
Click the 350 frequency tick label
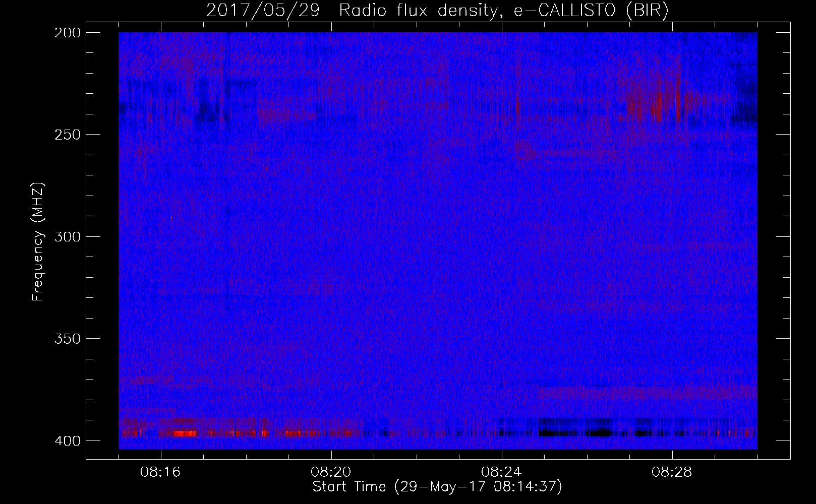click(67, 339)
